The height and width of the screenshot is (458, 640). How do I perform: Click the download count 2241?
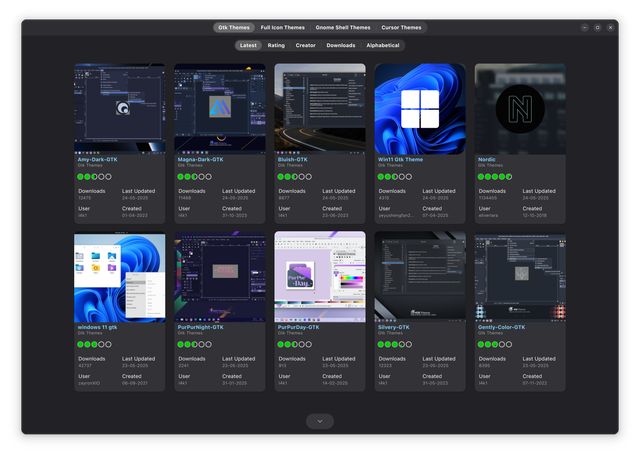coord(184,366)
